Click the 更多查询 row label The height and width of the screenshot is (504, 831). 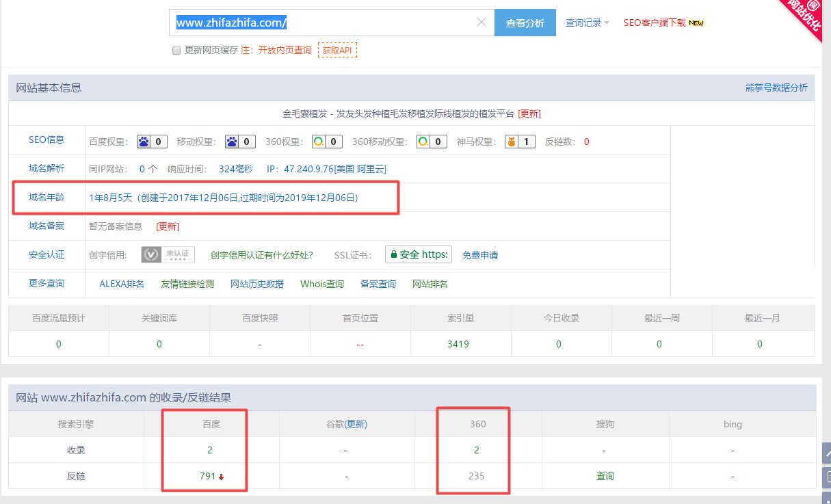(x=47, y=283)
